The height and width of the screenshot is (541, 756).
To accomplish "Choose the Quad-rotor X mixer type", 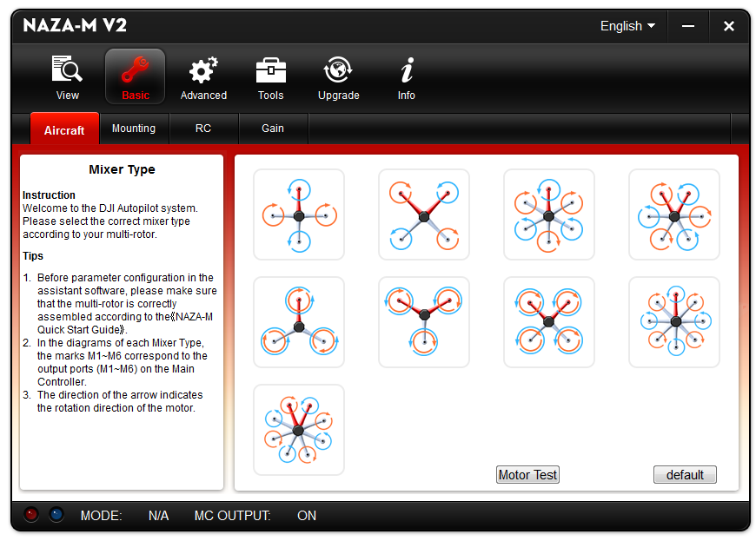I will click(x=424, y=214).
